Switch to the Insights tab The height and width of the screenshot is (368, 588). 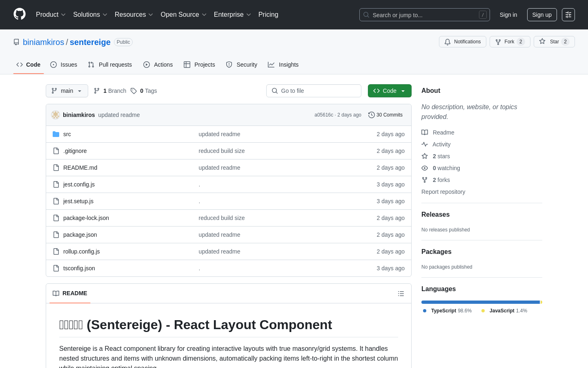283,65
